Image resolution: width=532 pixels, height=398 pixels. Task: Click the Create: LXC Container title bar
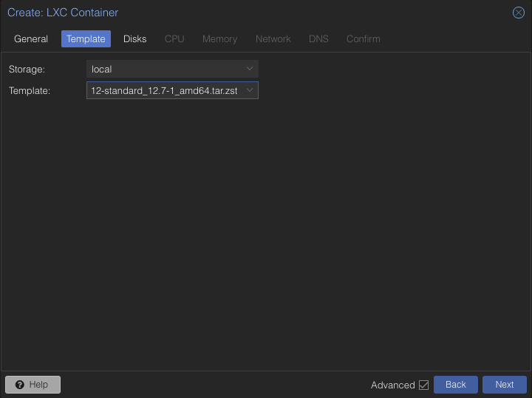[x=222, y=13]
